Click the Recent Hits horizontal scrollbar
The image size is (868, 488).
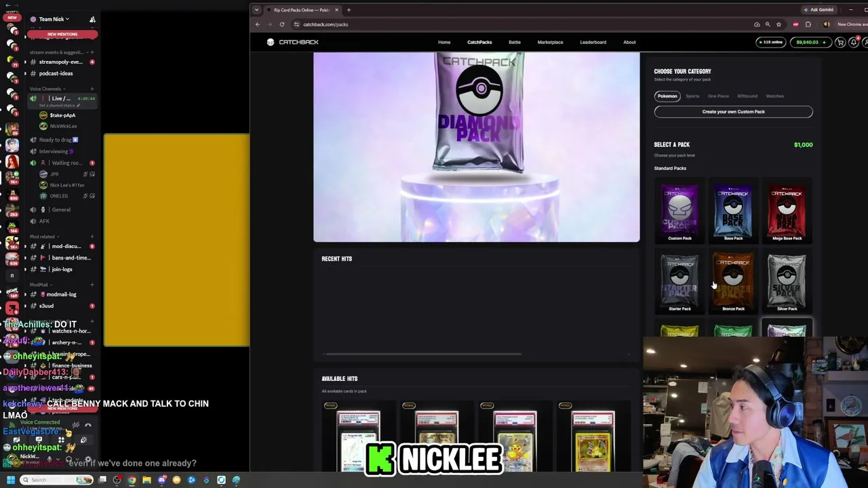click(423, 354)
